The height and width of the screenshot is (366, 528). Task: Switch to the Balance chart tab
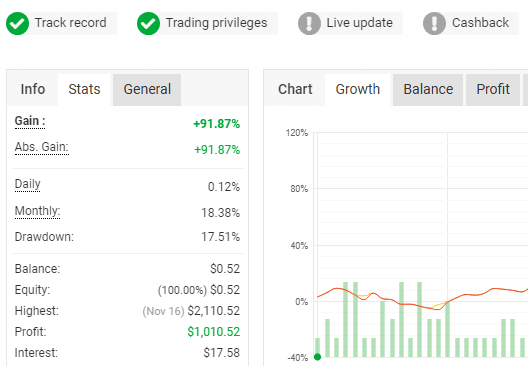pos(428,90)
